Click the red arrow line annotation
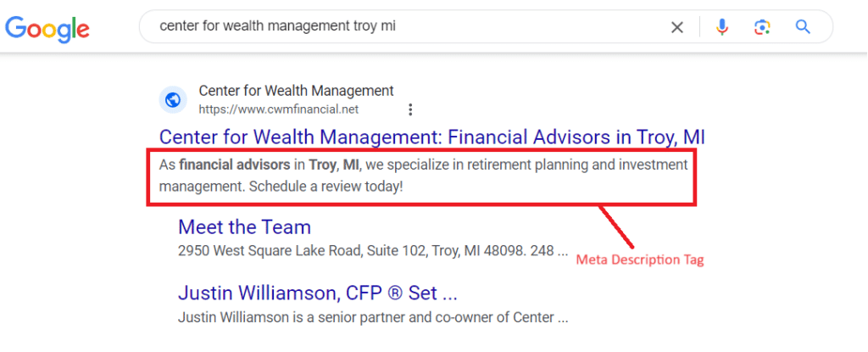 [x=616, y=227]
